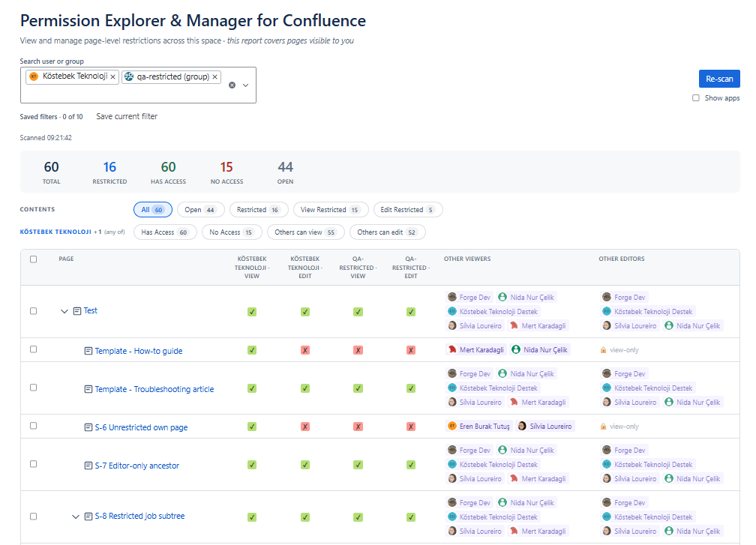Click the green check under Köstebek Teknoloji View in the Test row
This screenshot has height=545, width=756.
[252, 312]
